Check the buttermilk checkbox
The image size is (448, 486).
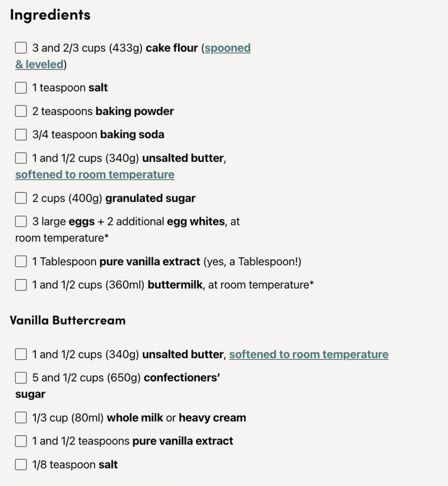21,285
